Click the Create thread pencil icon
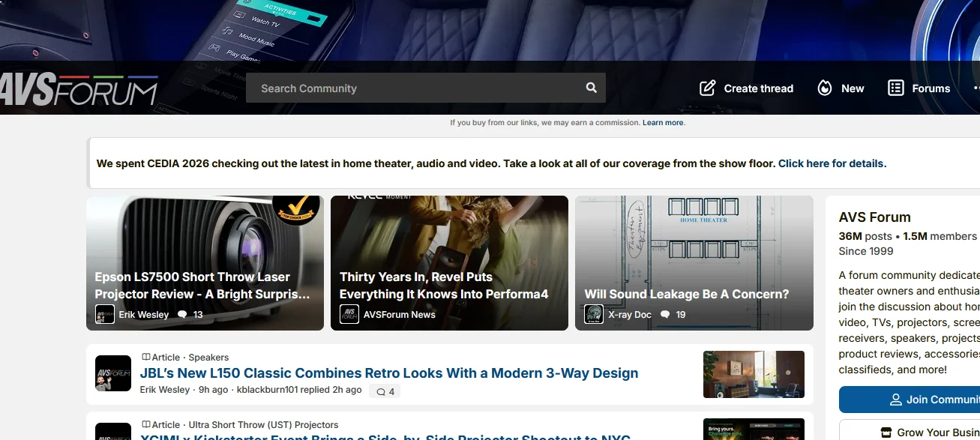This screenshot has width=980, height=440. click(707, 88)
